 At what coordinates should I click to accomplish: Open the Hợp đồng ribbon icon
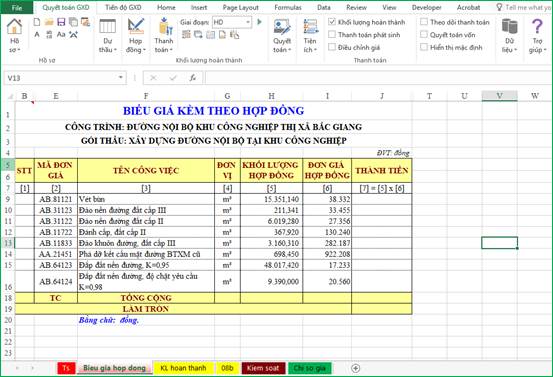[x=136, y=27]
